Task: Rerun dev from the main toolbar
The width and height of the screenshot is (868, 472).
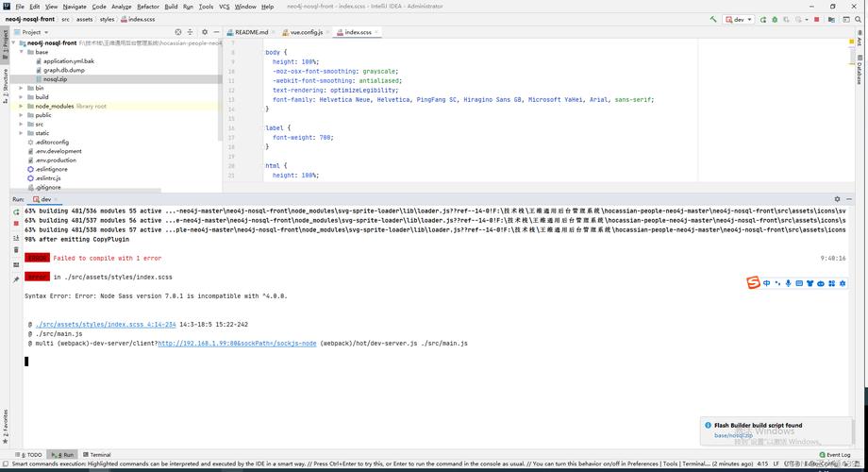Action: pos(763,20)
